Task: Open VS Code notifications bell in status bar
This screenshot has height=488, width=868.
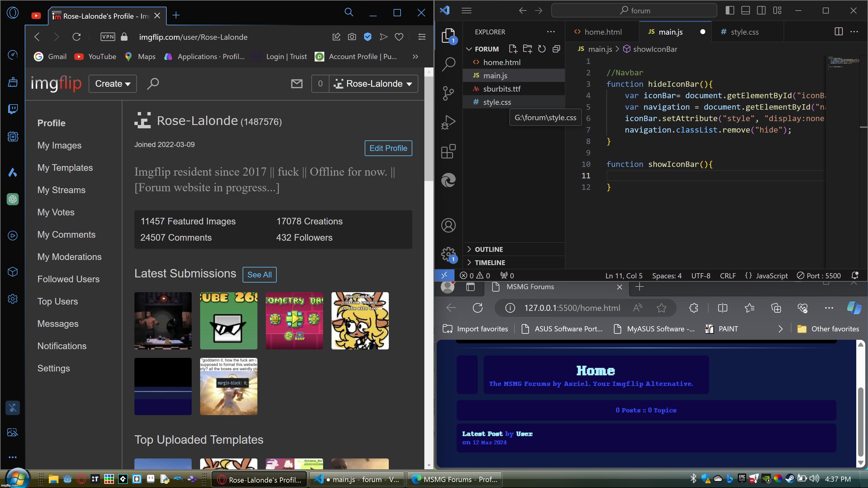Action: click(854, 276)
